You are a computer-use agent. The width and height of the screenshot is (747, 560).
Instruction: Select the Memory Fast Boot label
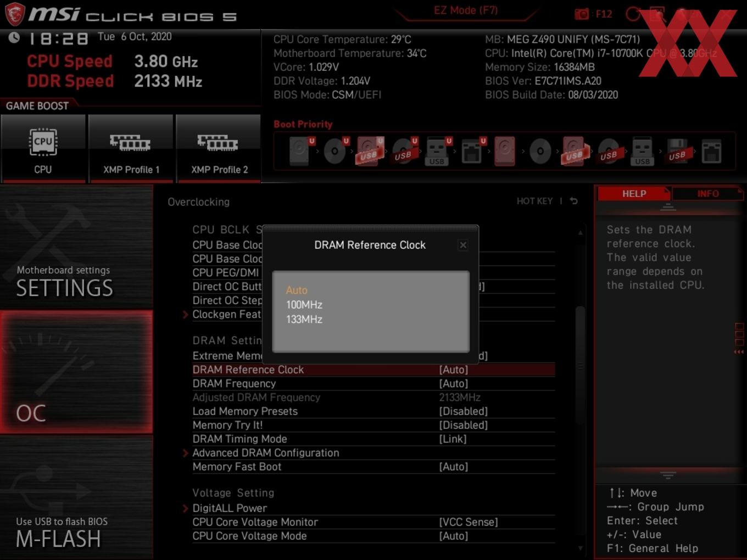237,467
